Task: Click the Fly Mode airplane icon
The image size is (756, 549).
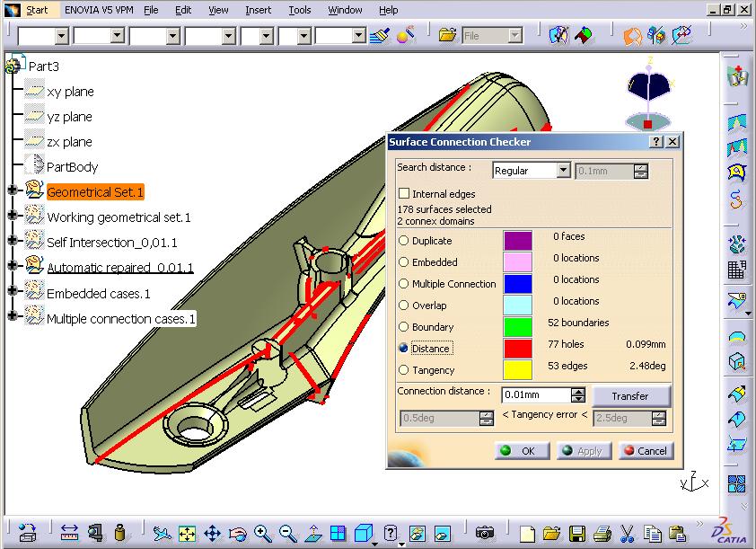Action: click(162, 533)
